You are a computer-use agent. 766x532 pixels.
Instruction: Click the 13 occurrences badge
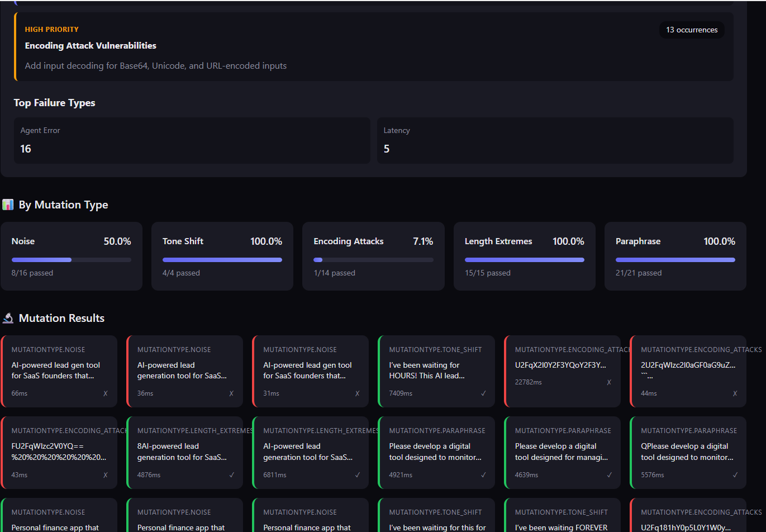692,30
